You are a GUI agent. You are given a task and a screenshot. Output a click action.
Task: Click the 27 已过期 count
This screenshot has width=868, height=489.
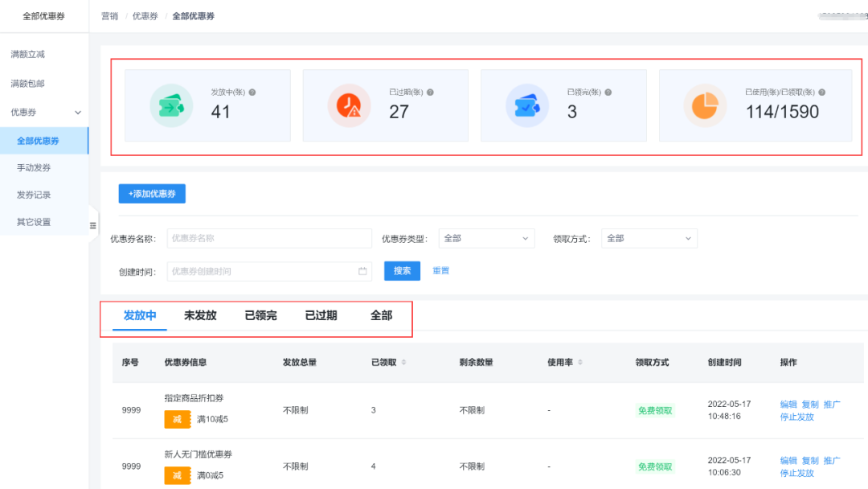(399, 112)
